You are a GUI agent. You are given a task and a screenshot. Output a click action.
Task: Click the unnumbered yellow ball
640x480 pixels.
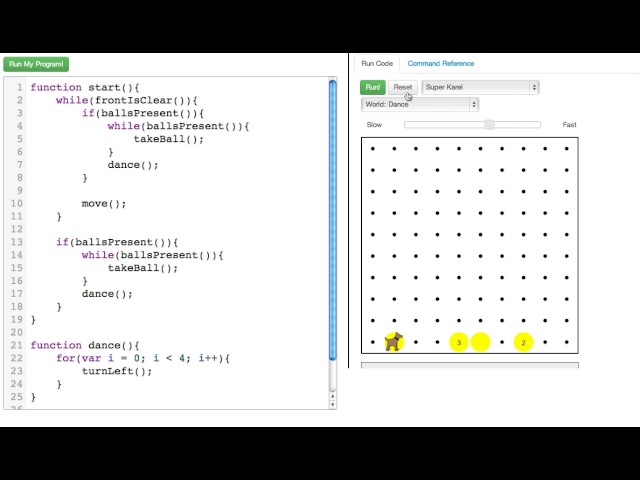[480, 342]
